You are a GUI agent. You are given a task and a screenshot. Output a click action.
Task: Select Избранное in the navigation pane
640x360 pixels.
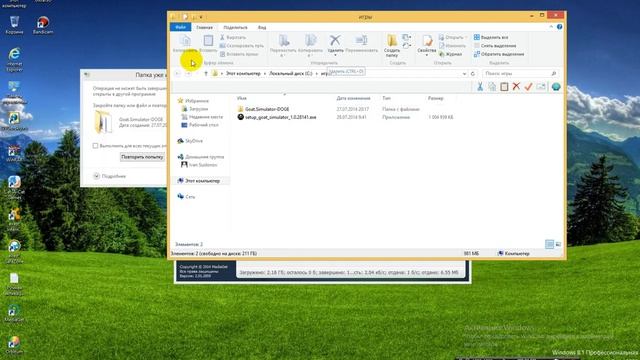[x=193, y=101]
